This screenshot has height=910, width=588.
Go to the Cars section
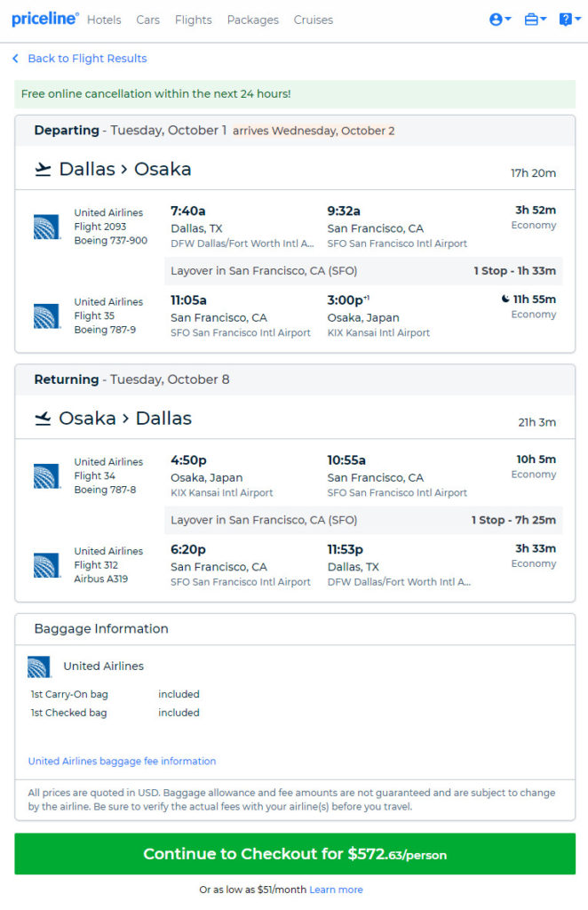tap(147, 20)
